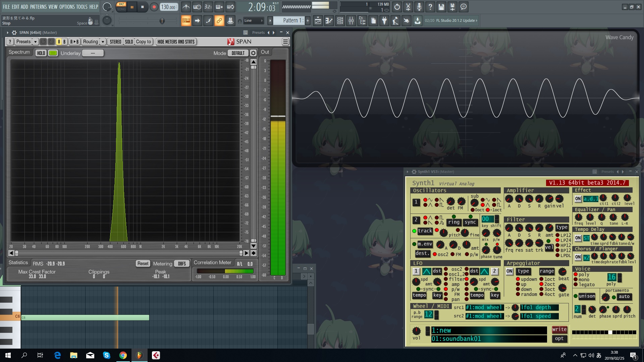644x362 pixels.
Task: Toggle the metronome icon
Action: point(186,7)
